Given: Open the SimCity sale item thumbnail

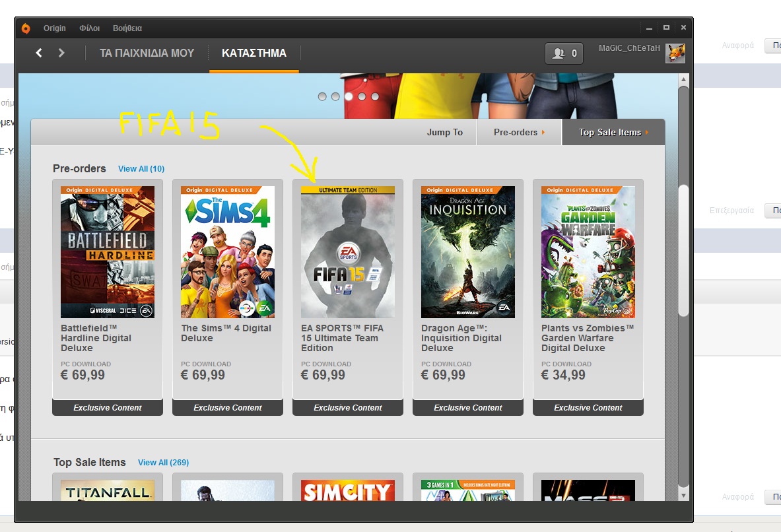Looking at the screenshot, I should point(348,490).
